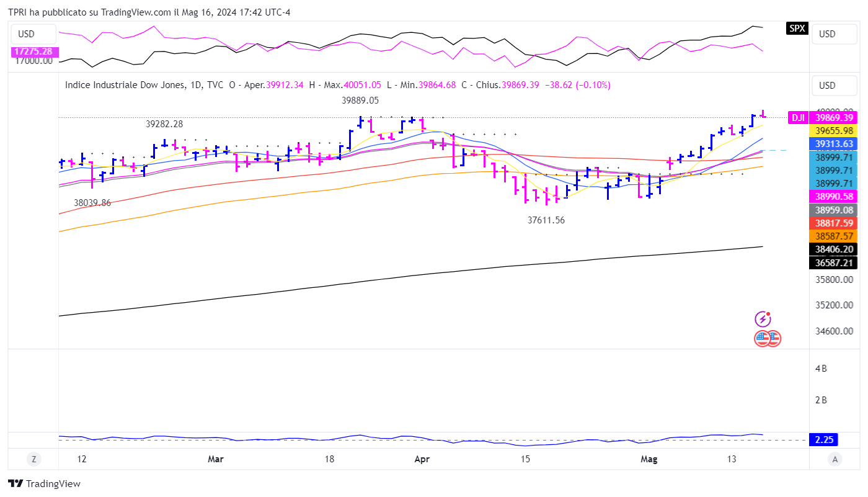Click the magenta DJI symbol tag
Viewport: 868px width, 497px height.
[797, 117]
